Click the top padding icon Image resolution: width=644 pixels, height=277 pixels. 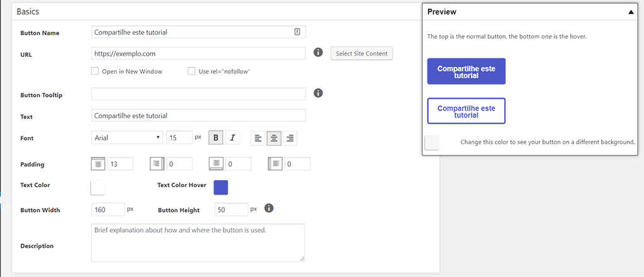pos(98,163)
